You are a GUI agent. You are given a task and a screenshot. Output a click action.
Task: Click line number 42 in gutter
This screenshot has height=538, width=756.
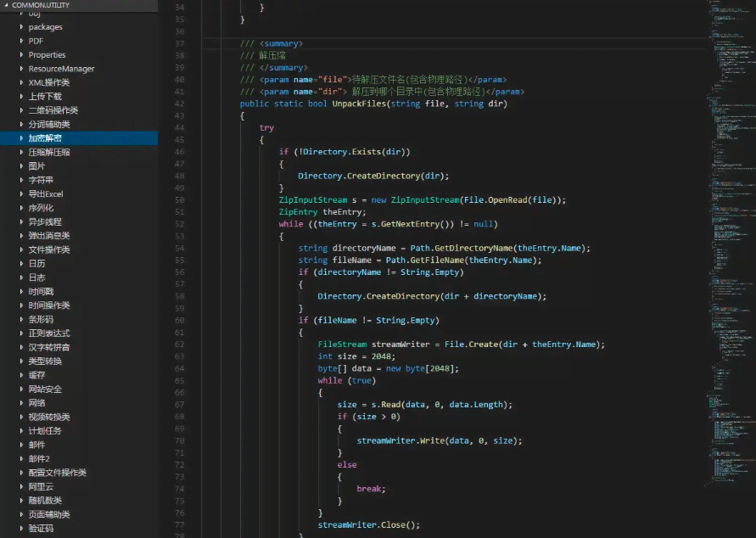point(179,104)
